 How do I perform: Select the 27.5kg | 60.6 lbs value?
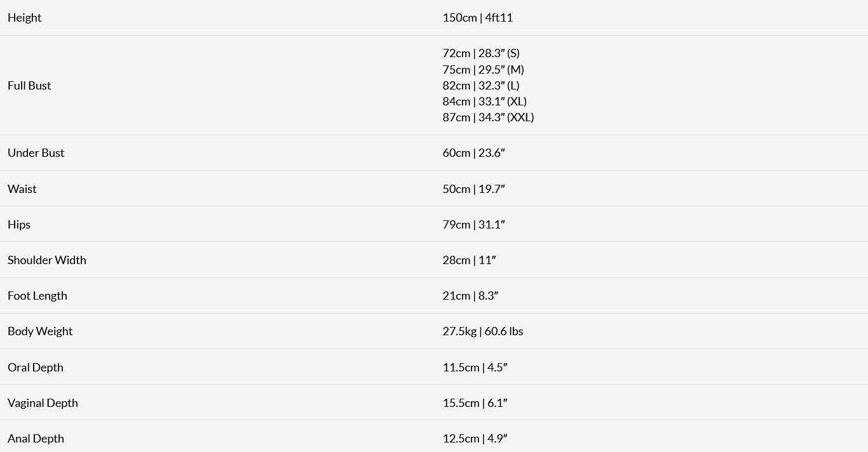(x=482, y=331)
